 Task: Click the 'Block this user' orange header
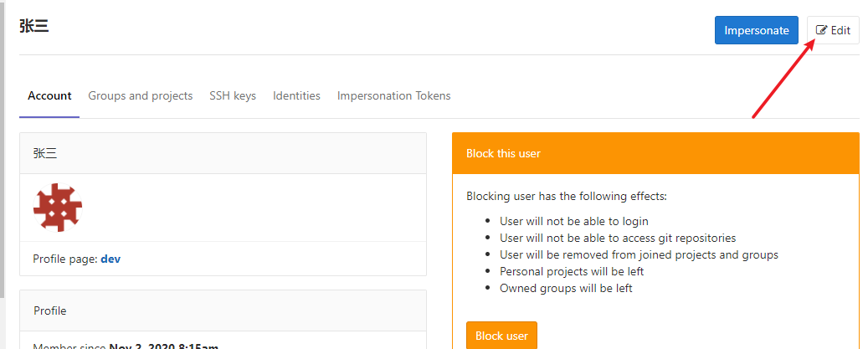click(x=655, y=153)
